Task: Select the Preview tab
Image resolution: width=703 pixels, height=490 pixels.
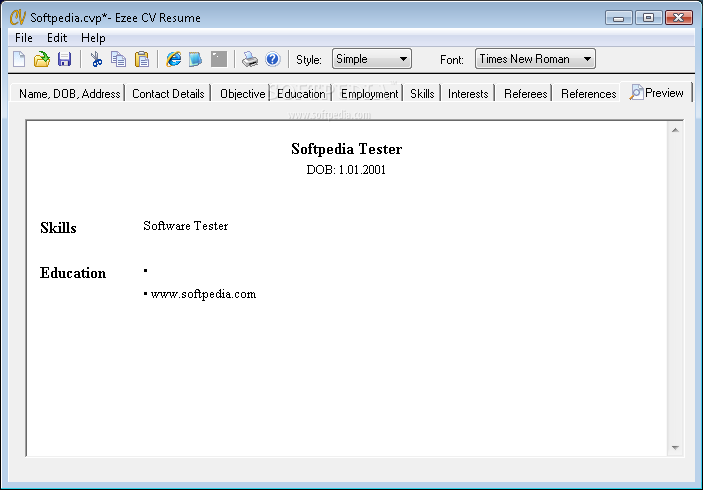Action: [656, 93]
